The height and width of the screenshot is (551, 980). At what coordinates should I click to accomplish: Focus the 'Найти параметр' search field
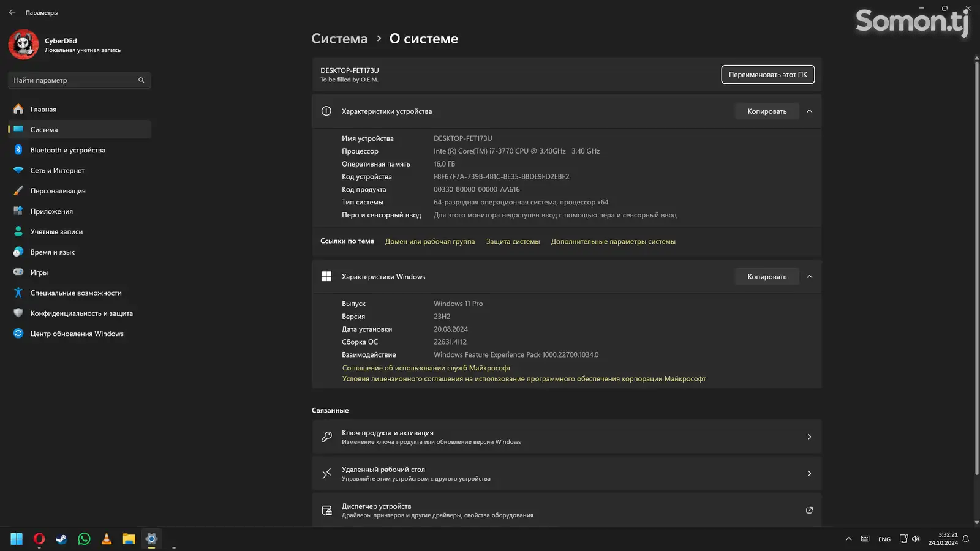pyautogui.click(x=80, y=80)
